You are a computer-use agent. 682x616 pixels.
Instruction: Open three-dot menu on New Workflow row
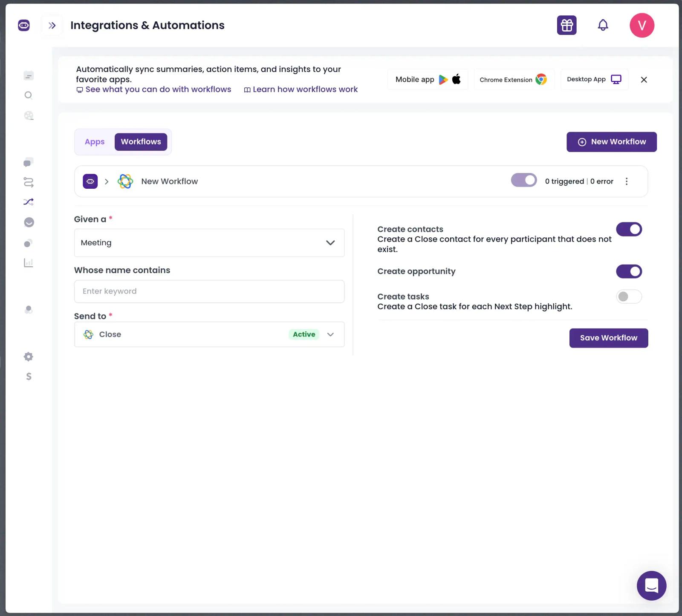pyautogui.click(x=626, y=181)
